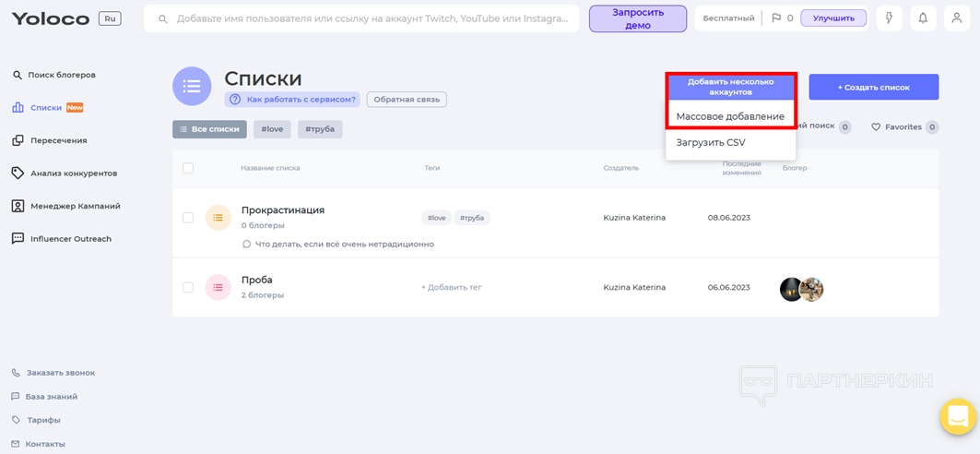Screen dimensions: 980x454
Task: Click the #love tag in Прокрастинация row
Action: 436,218
